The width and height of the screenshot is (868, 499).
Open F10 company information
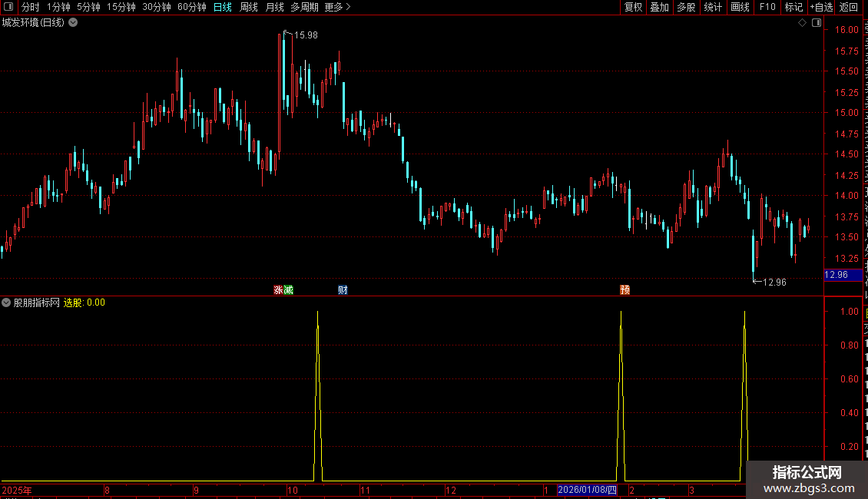[x=767, y=7]
